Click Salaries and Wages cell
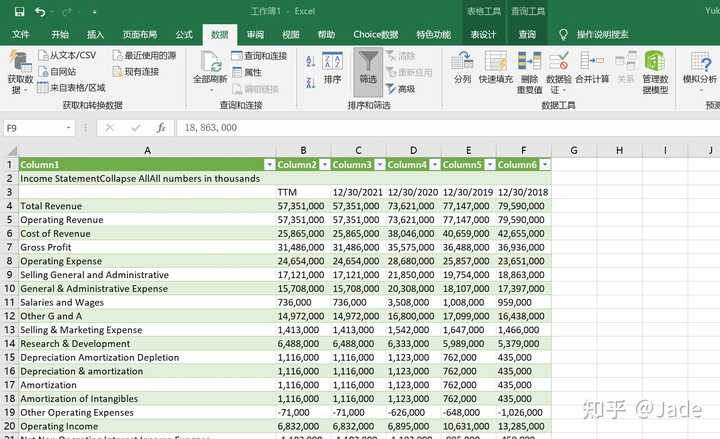Viewport: 720px width, 439px height. click(x=147, y=302)
